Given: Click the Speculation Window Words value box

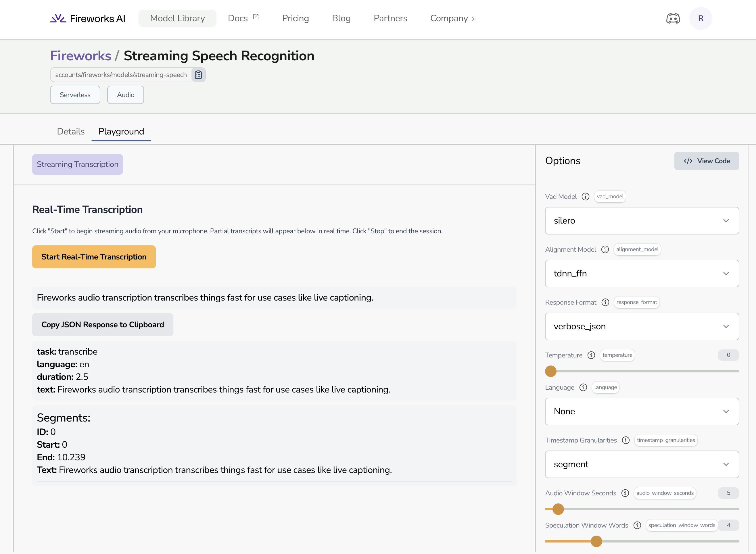Looking at the screenshot, I should click(728, 525).
